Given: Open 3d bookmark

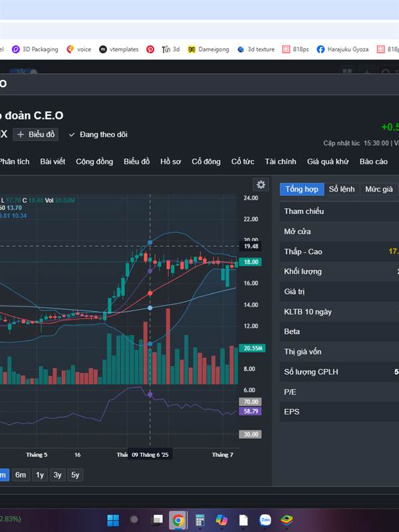Looking at the screenshot, I should [171, 49].
